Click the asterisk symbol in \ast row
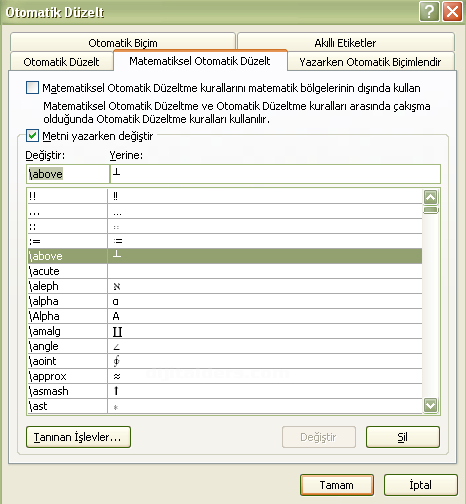Image resolution: width=466 pixels, height=504 pixels. pyautogui.click(x=116, y=407)
